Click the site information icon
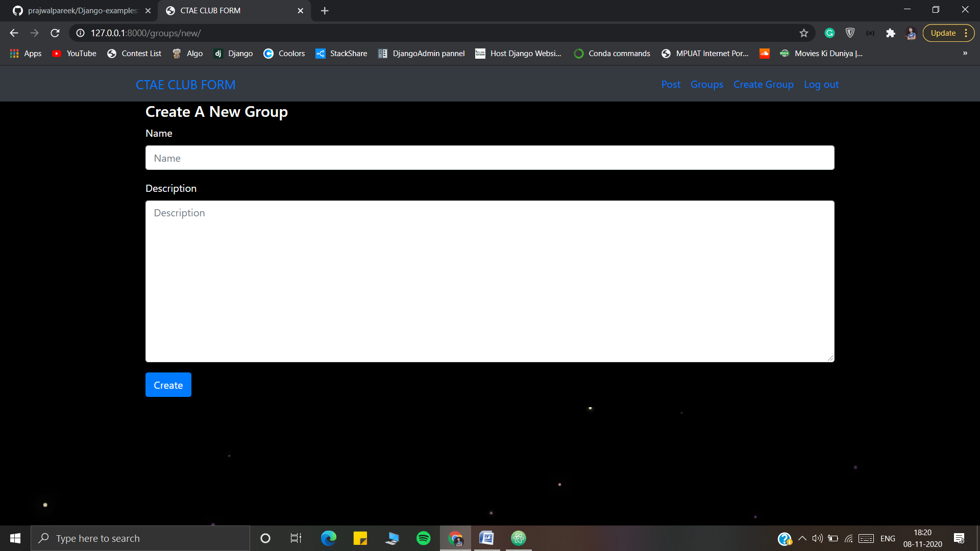The image size is (980, 551). (x=80, y=33)
